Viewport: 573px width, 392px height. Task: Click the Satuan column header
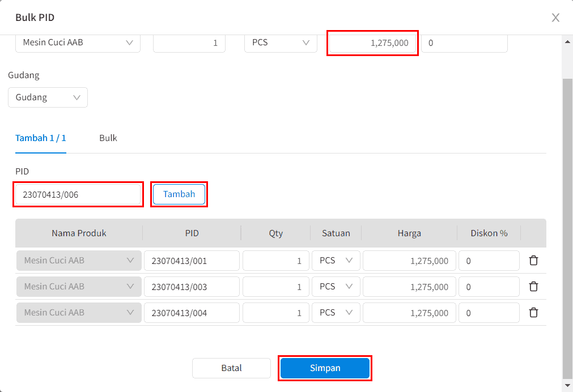tap(336, 233)
